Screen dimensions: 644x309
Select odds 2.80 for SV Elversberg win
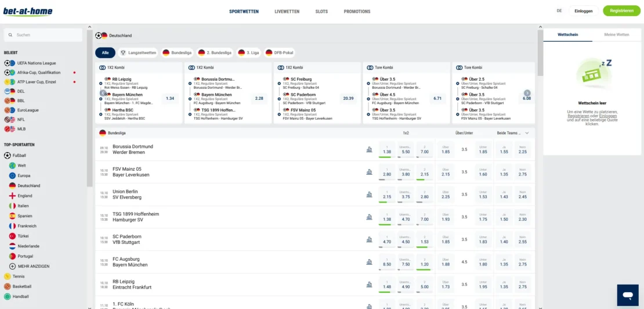pos(425,195)
